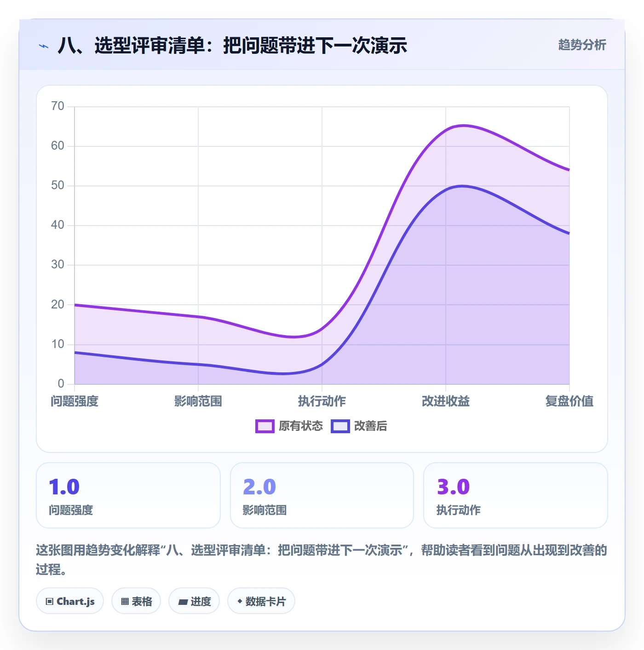
Task: Click the 原有状态 legend label
Action: (301, 426)
